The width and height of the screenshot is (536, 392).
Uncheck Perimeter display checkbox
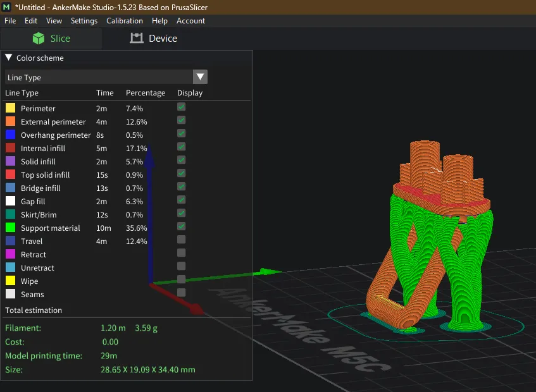tap(182, 107)
